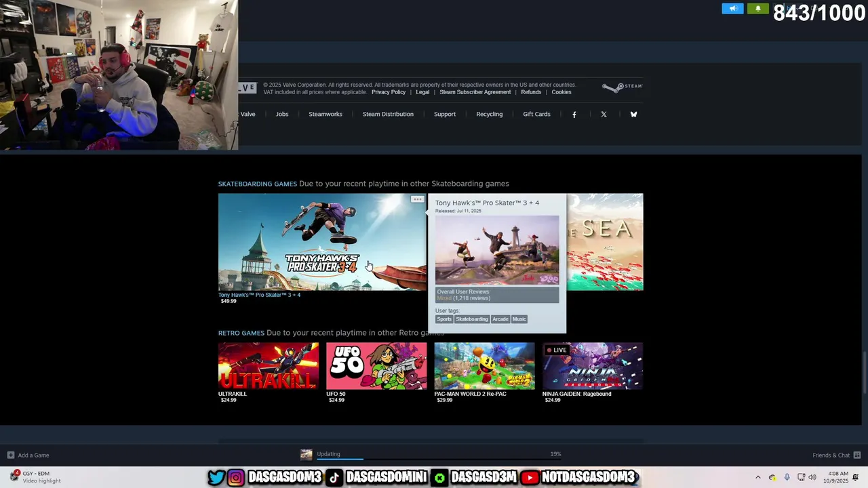Open the SEA game capsule image
This screenshot has height=488, width=868.
click(605, 242)
